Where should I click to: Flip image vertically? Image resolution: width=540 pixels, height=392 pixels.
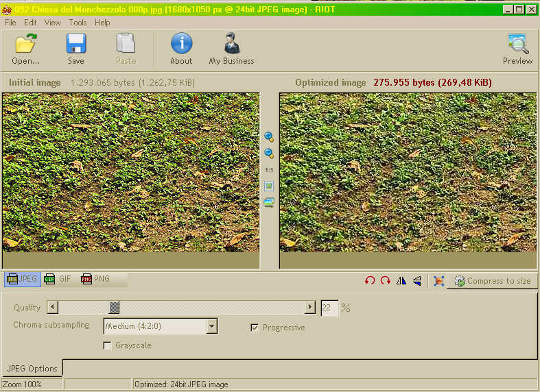point(417,280)
